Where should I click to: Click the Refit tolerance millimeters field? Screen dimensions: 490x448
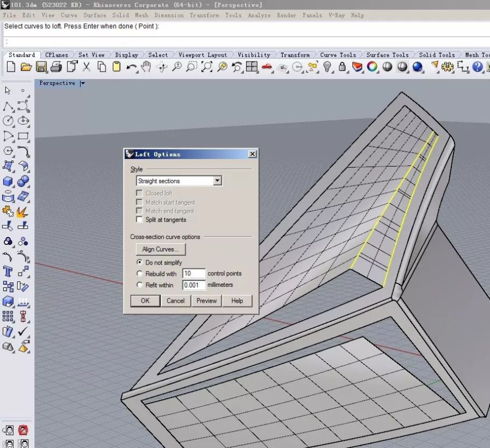[194, 285]
